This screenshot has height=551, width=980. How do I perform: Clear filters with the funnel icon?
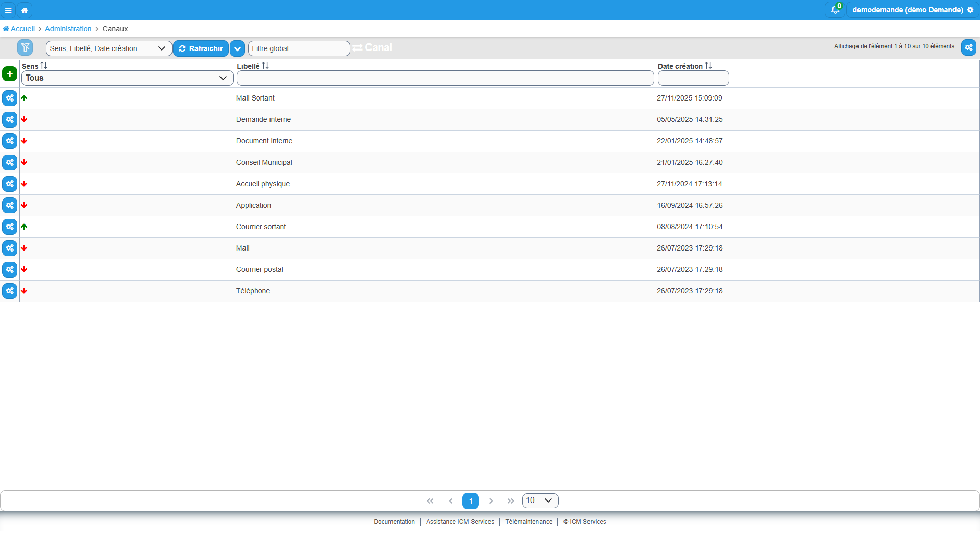click(25, 47)
